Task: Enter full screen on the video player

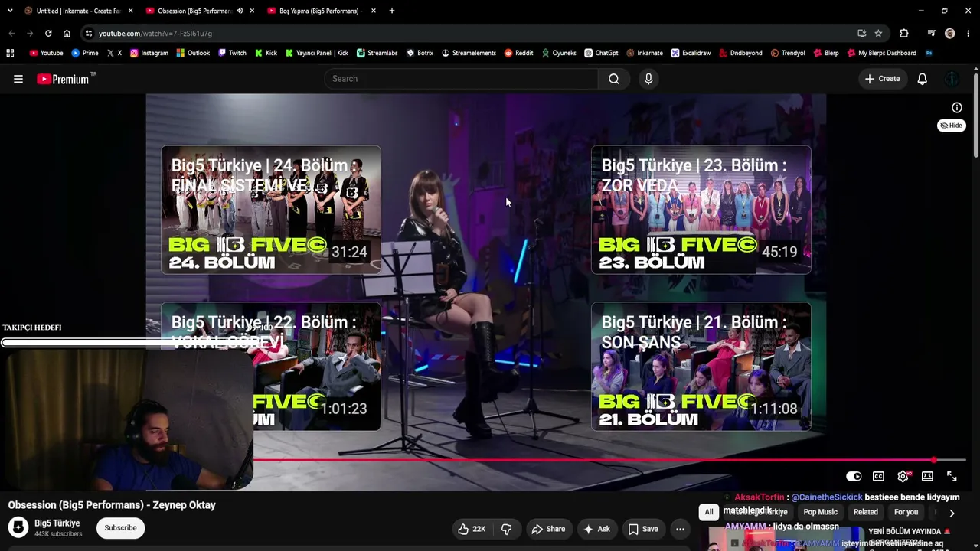Action: 952,476
